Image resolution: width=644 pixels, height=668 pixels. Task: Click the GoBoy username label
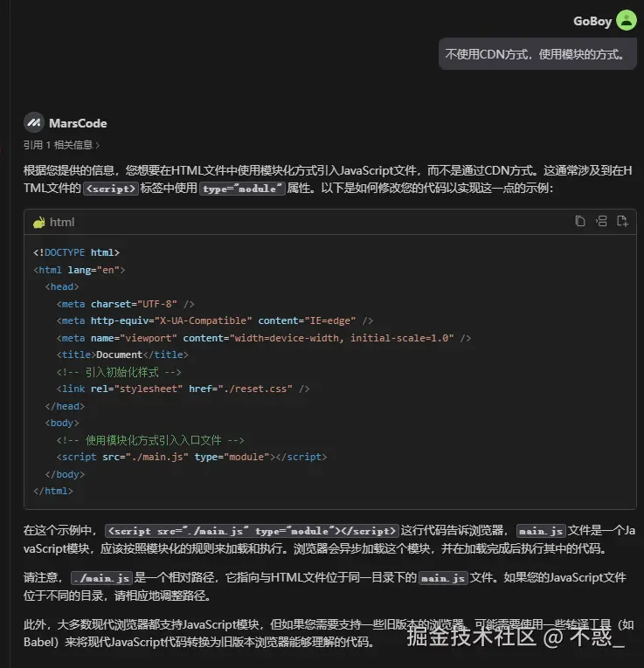tap(592, 21)
